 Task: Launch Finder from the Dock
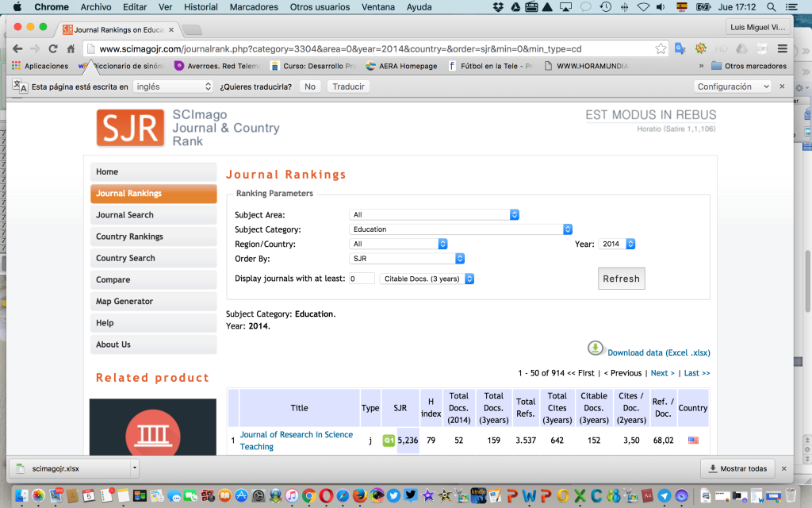click(21, 495)
